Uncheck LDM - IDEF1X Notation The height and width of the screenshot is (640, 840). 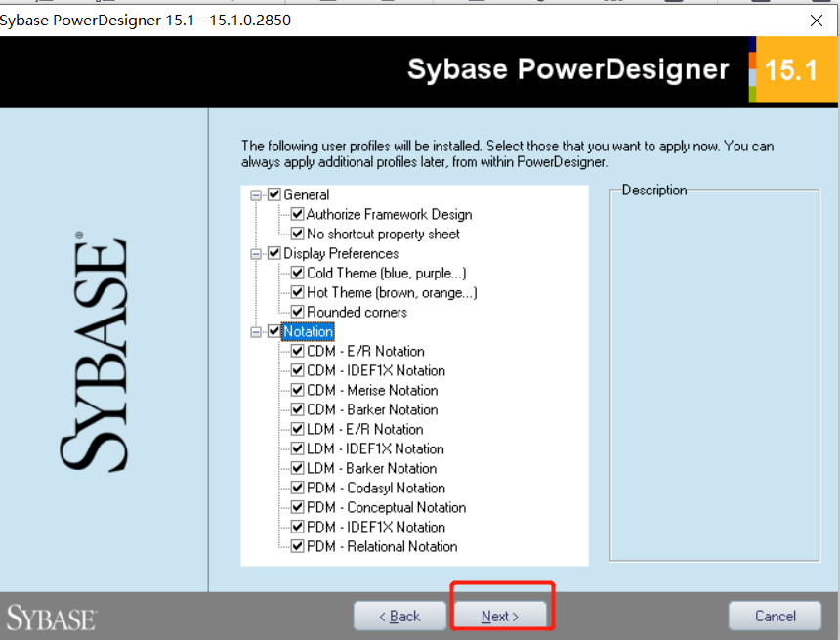[x=295, y=448]
